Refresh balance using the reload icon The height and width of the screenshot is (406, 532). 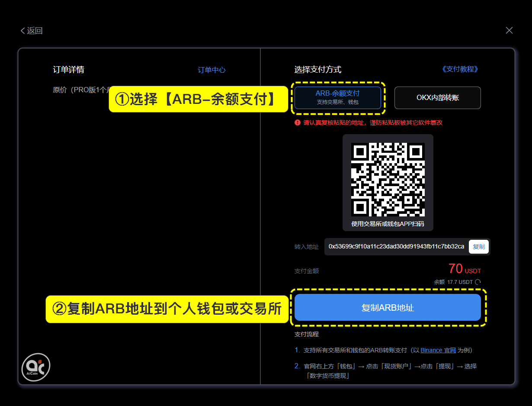tap(478, 282)
